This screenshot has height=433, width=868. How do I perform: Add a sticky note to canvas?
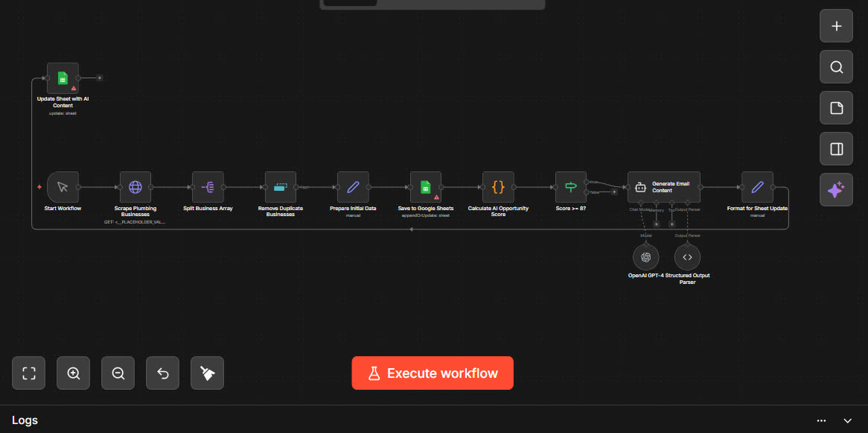pos(837,108)
